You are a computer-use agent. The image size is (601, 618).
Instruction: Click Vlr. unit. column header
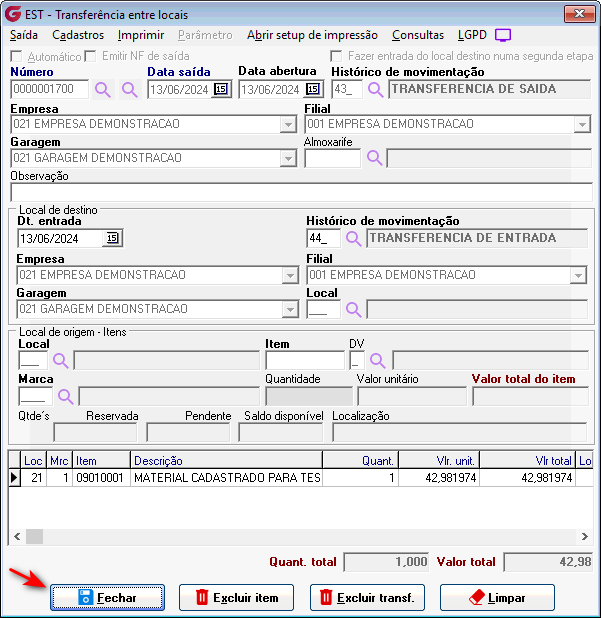pyautogui.click(x=439, y=460)
